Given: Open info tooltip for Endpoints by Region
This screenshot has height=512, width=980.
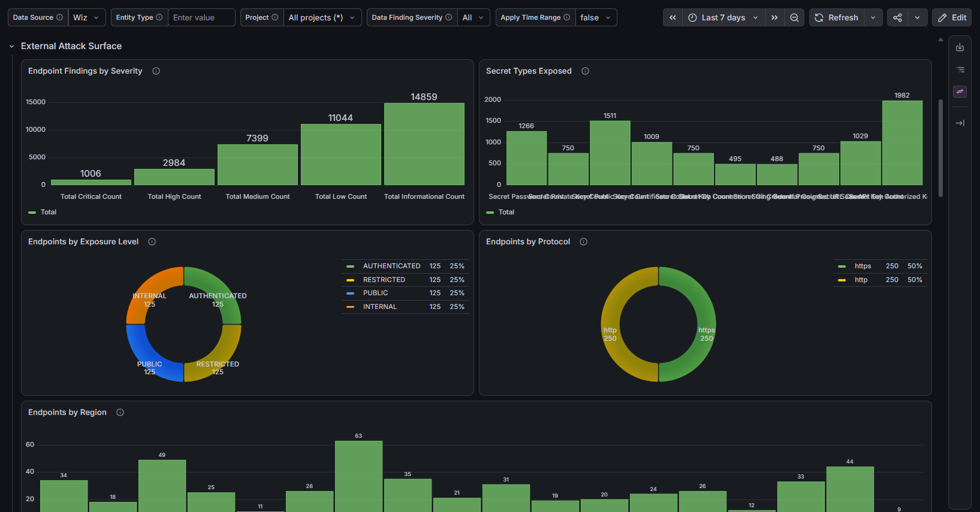Looking at the screenshot, I should pos(120,412).
